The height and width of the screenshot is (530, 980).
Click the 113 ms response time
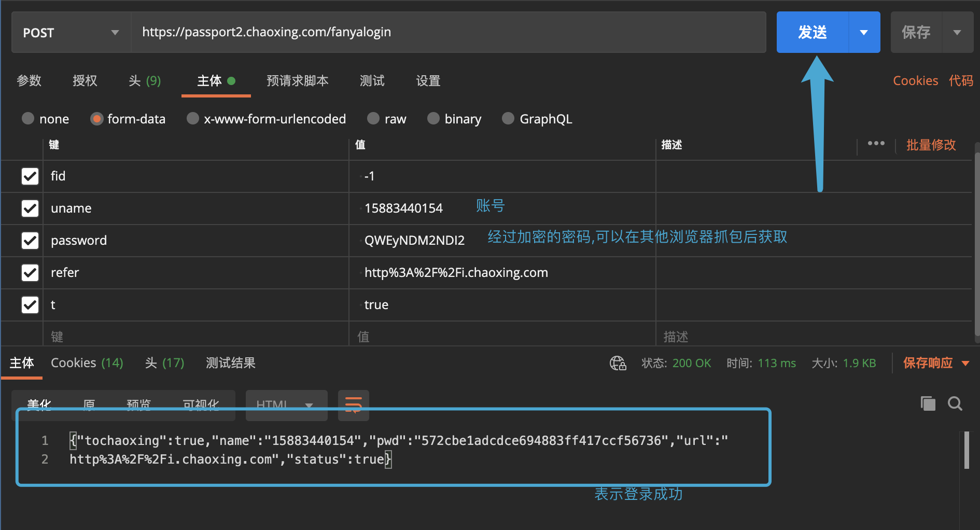(777, 363)
